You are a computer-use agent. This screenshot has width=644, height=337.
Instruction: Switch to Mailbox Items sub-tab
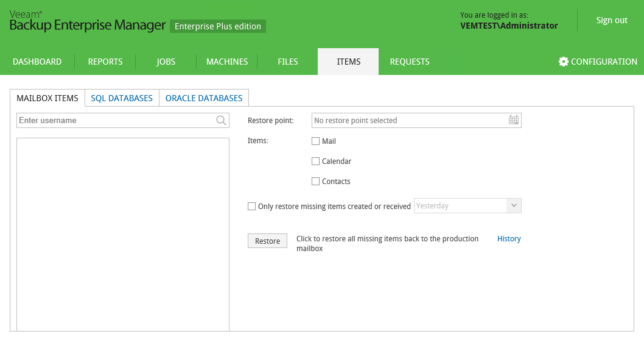pyautogui.click(x=47, y=98)
